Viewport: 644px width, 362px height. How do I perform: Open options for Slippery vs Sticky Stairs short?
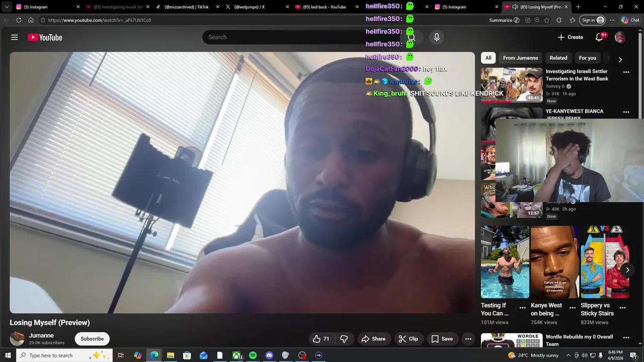click(x=622, y=308)
